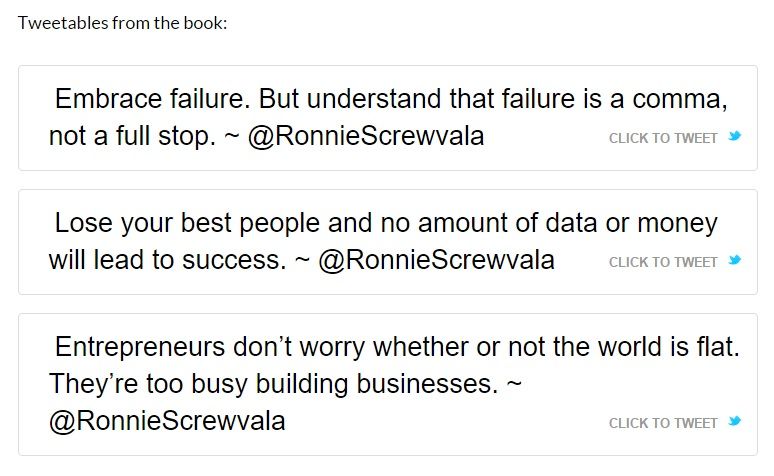This screenshot has height=476, width=774.
Task: Click the 'Entrepreneurs don't worry whether' quote line
Action: coord(397,347)
